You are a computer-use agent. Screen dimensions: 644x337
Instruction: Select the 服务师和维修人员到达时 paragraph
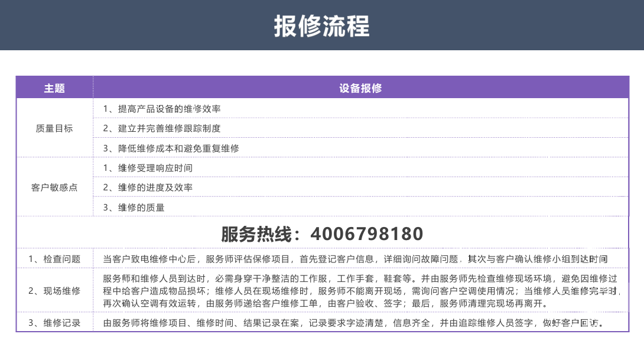pos(362,291)
